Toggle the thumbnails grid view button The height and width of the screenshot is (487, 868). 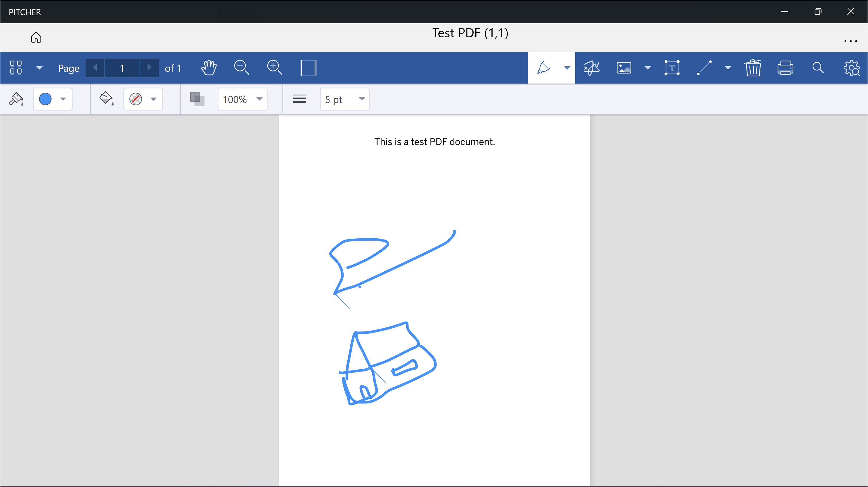tap(16, 68)
